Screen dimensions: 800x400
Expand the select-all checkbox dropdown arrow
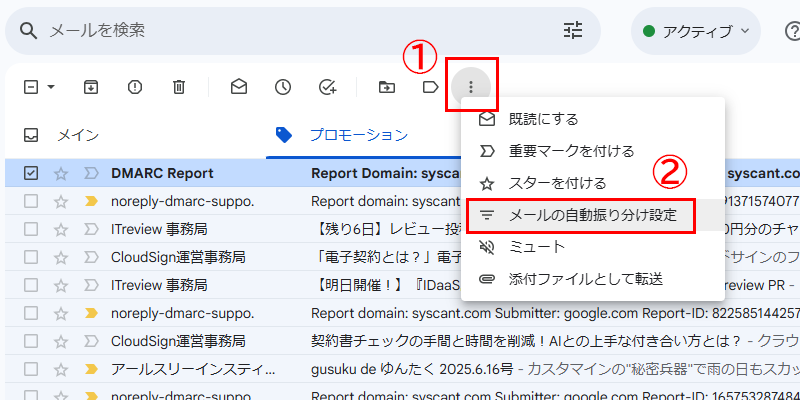pyautogui.click(x=51, y=87)
